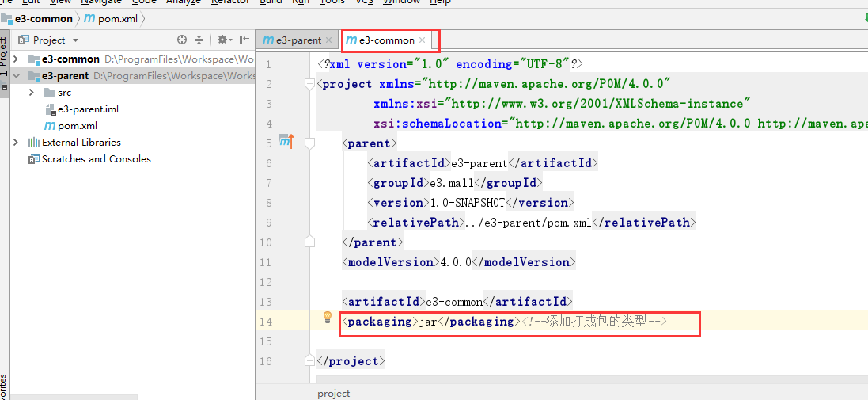Collapse the parent tag fold on line 5
The image size is (868, 400).
310,143
